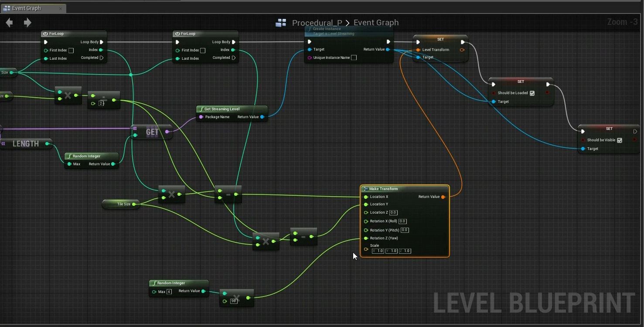Click the breadcrumb arrow after Procedural_P
The height and width of the screenshot is (327, 644).
(348, 23)
